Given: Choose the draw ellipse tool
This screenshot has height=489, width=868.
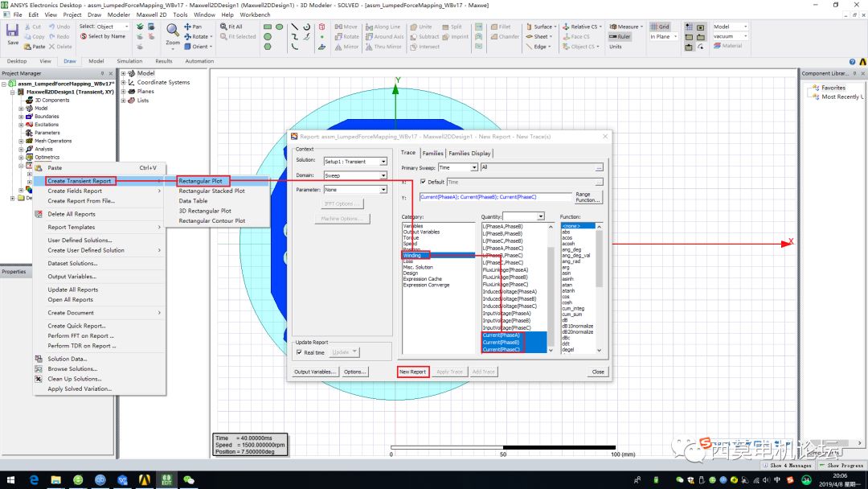Looking at the screenshot, I should pos(280,27).
